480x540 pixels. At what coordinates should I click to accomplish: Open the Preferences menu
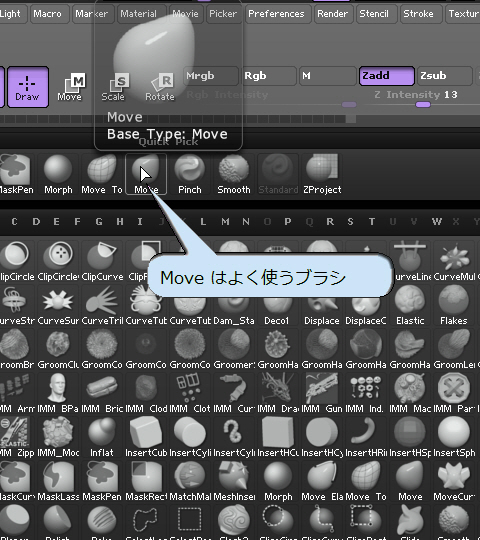coord(278,14)
